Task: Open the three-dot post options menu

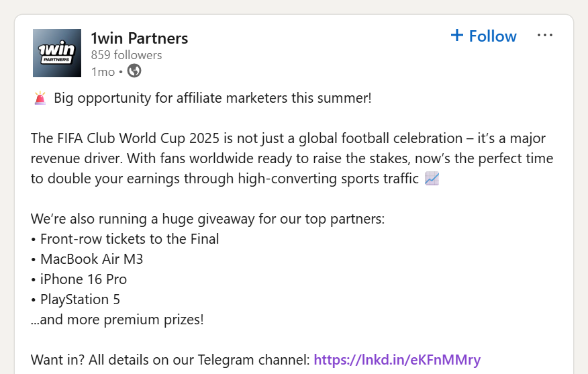Action: tap(544, 36)
